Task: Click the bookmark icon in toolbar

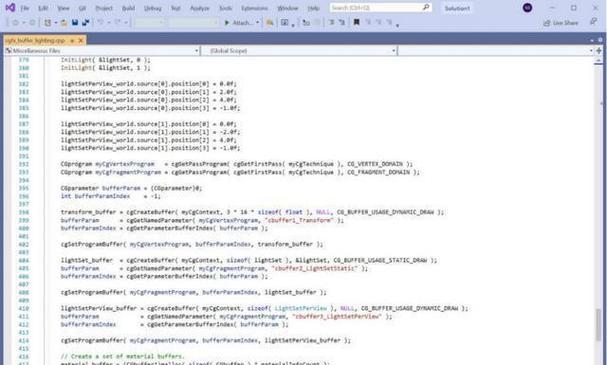Action: (356, 22)
